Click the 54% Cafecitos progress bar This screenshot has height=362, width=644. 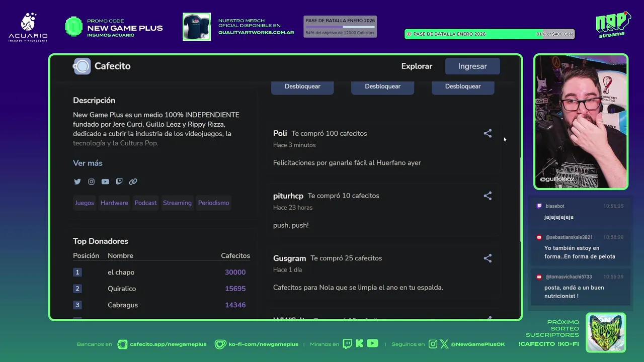tap(340, 27)
